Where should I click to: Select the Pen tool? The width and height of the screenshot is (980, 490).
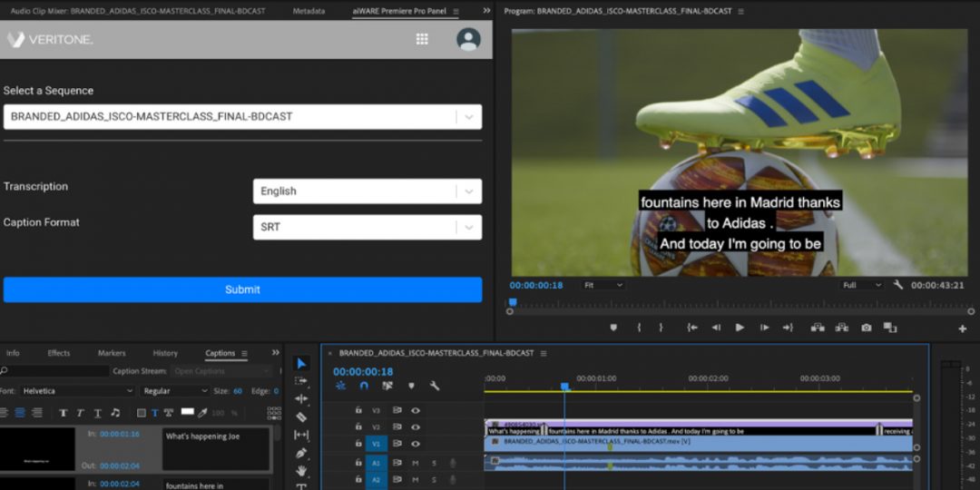tap(301, 453)
